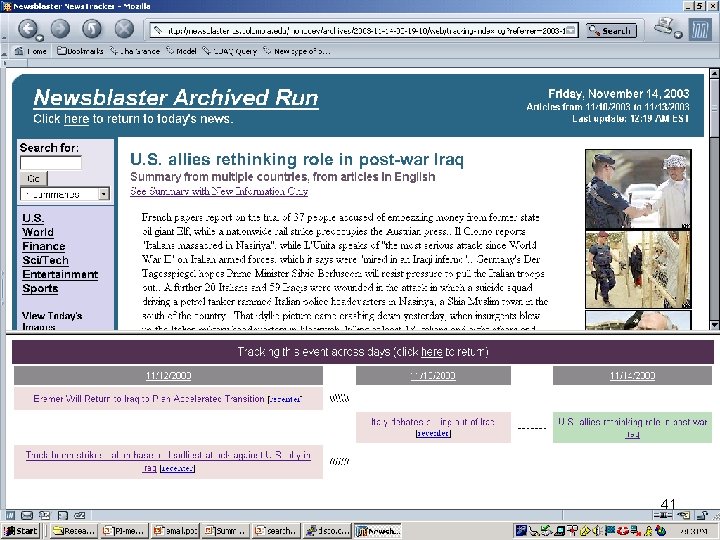Open the Home bookmark on personal toolbar
This screenshot has width=720, height=540.
click(30, 51)
